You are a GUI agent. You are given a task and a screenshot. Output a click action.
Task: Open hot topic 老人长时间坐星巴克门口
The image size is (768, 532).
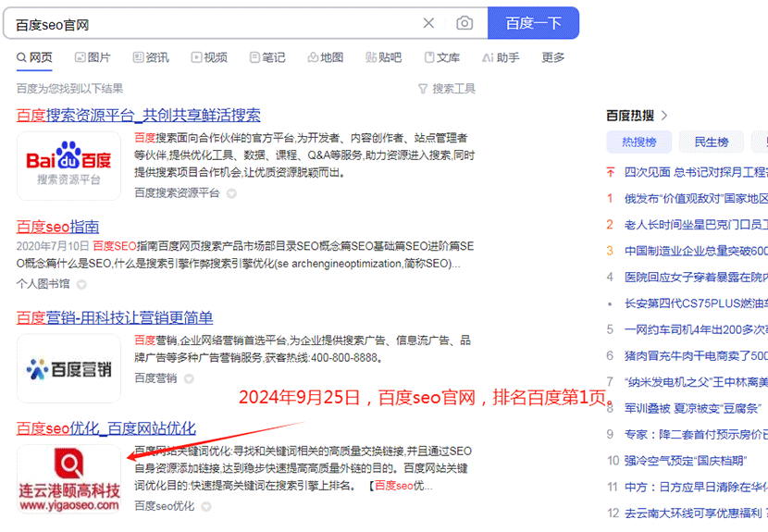[x=696, y=225]
